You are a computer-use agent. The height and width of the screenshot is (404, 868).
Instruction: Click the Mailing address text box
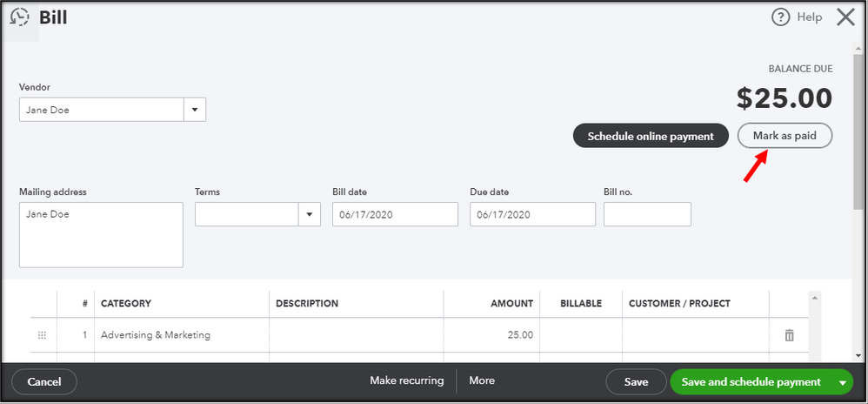[x=101, y=235]
